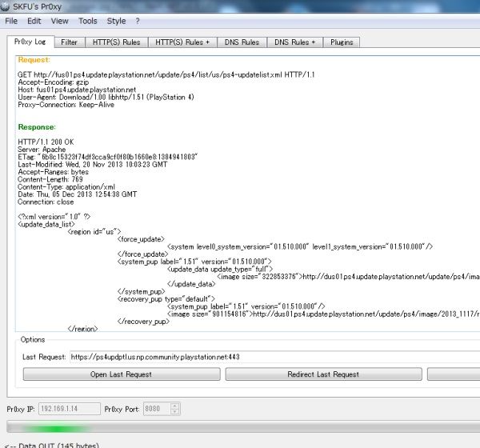The image size is (480, 448).
Task: Click the GET updatelist.xml request line
Action: pyautogui.click(x=166, y=74)
